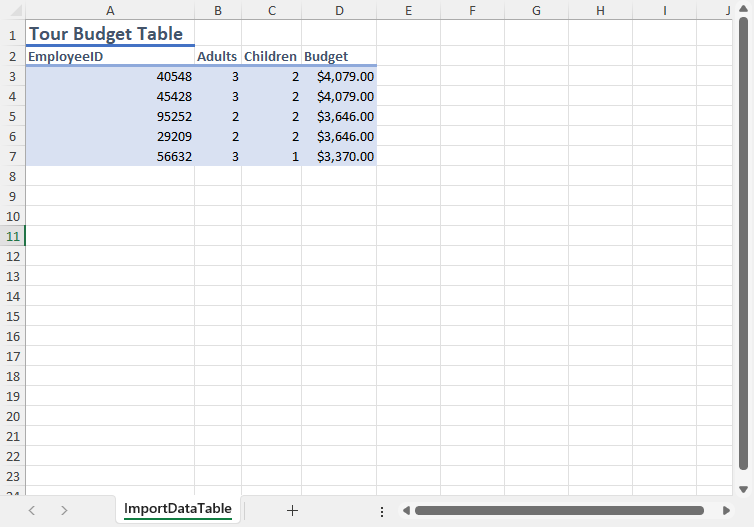This screenshot has width=754, height=527.
Task: Click the vertical scrollbar down arrow
Action: 743,488
